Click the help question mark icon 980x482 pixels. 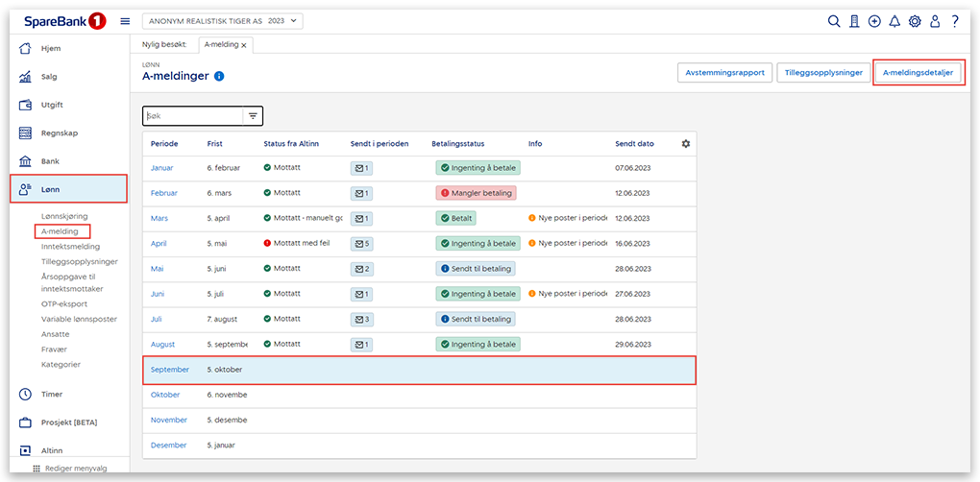tap(955, 21)
